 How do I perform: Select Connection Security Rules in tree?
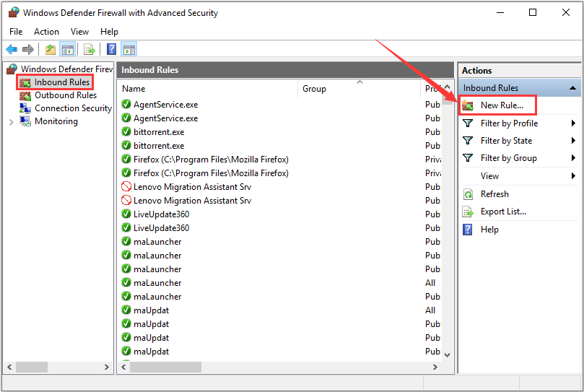pyautogui.click(x=73, y=108)
